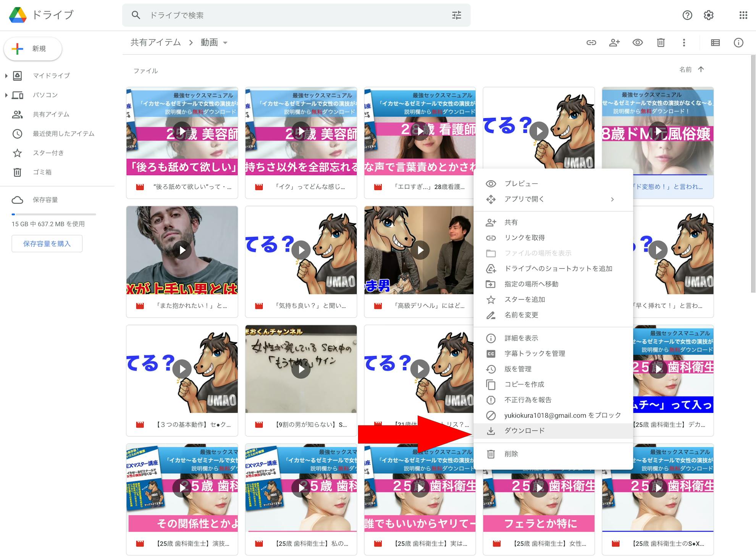Open search options filter icon
Screen dimensions: 756x556
(457, 15)
